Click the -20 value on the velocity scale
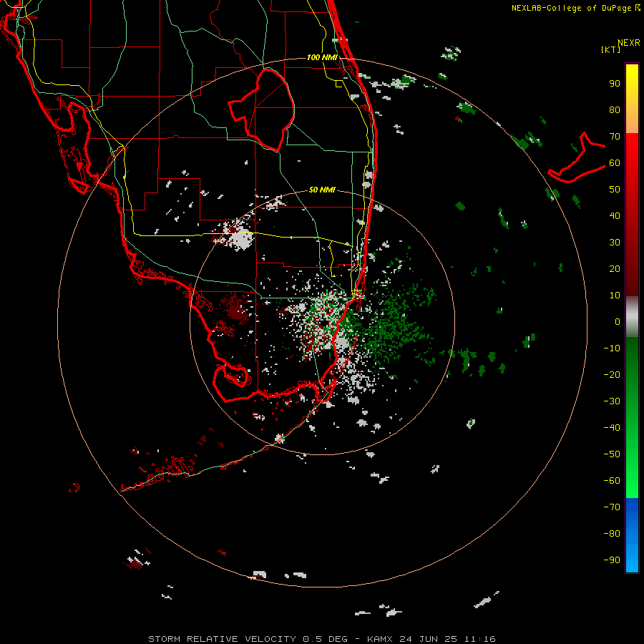Viewport: 644px width, 644px height. 612,374
